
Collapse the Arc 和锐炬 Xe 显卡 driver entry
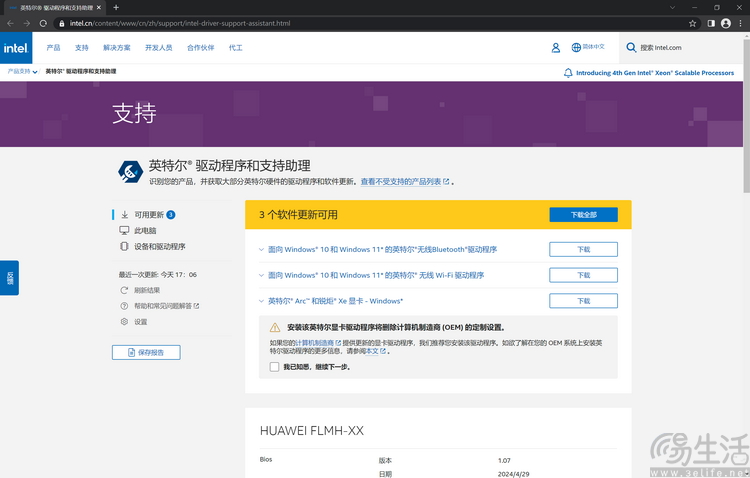(262, 301)
